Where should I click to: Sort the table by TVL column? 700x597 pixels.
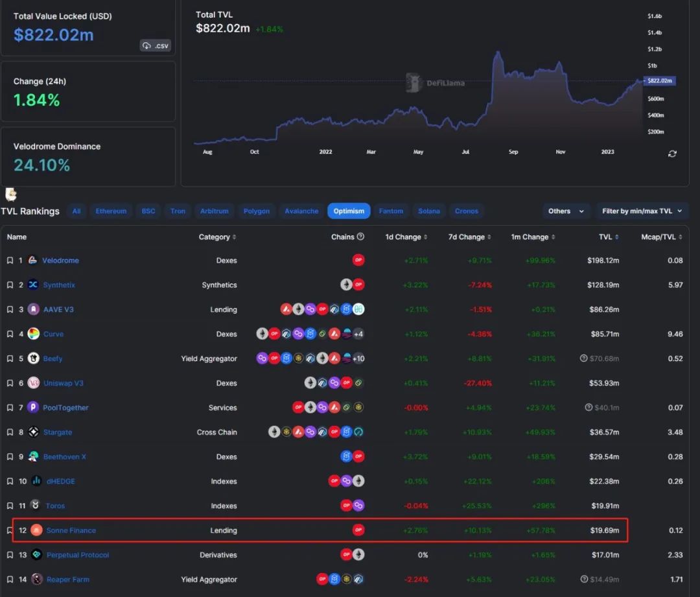click(609, 237)
